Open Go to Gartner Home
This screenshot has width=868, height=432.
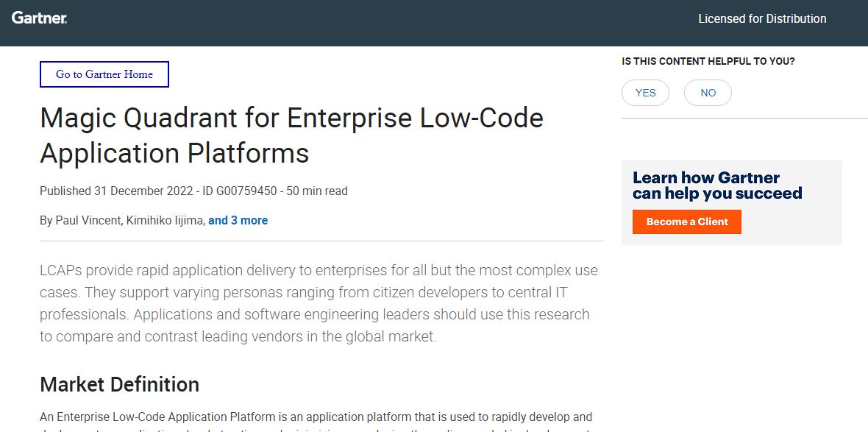(104, 74)
